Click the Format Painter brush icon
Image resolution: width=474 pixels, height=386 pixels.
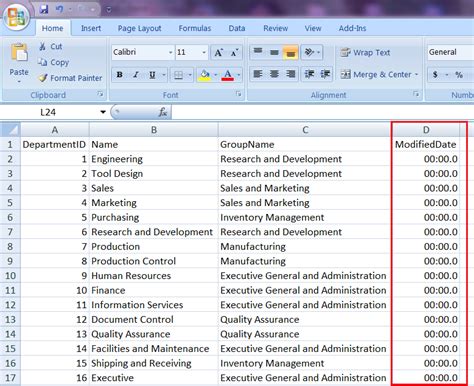pos(43,78)
